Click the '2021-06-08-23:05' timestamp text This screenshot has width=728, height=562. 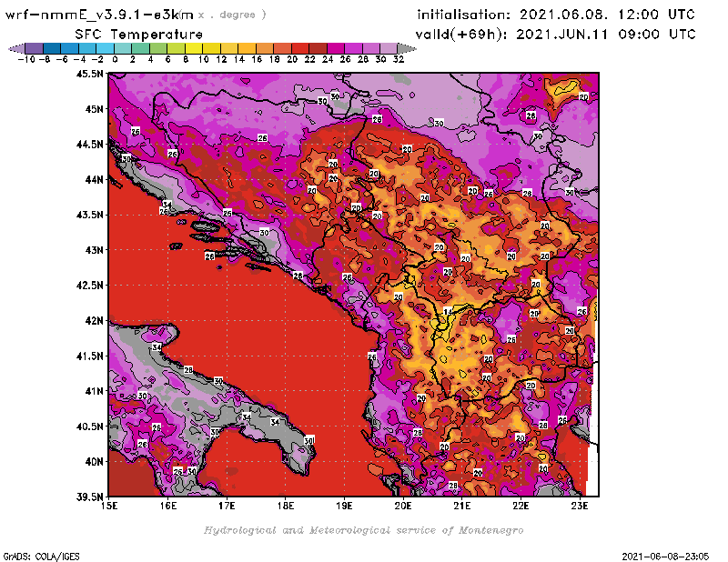click(x=665, y=557)
